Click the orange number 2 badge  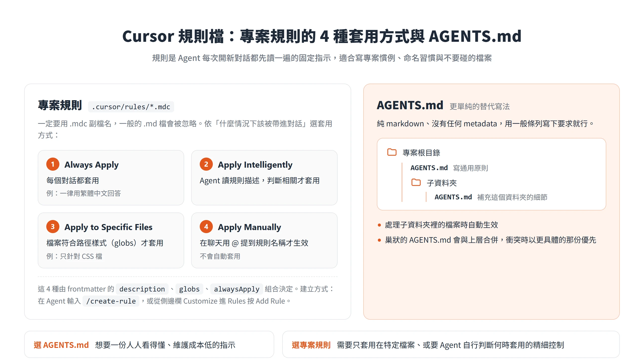click(206, 164)
